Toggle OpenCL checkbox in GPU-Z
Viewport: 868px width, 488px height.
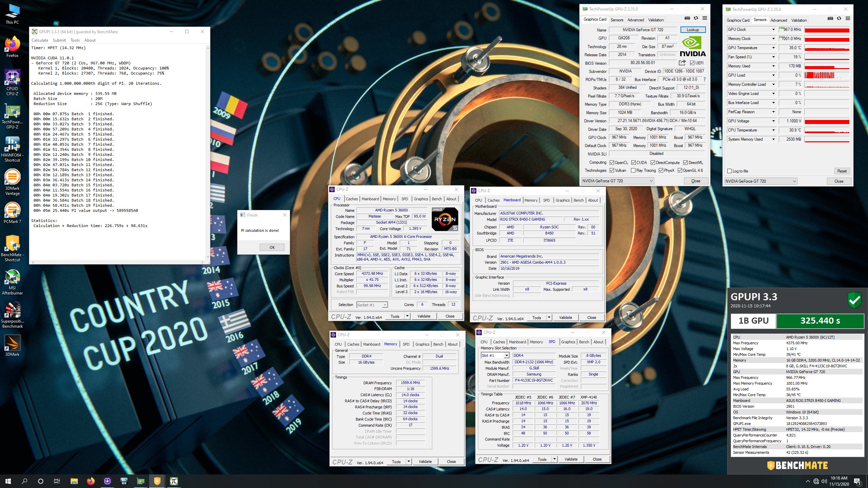click(x=612, y=163)
